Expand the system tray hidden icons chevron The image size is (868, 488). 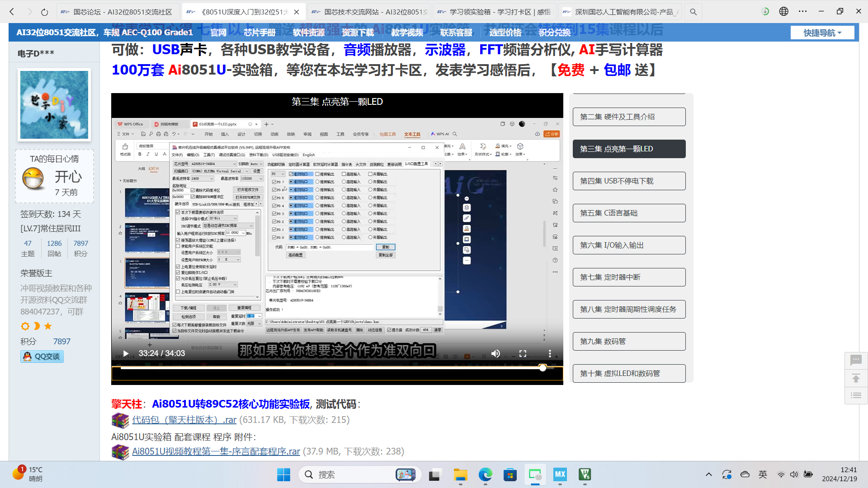[x=709, y=474]
